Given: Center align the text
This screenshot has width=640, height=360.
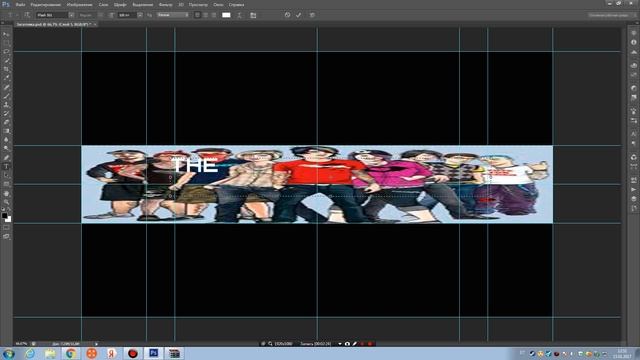Looking at the screenshot, I should (x=205, y=15).
